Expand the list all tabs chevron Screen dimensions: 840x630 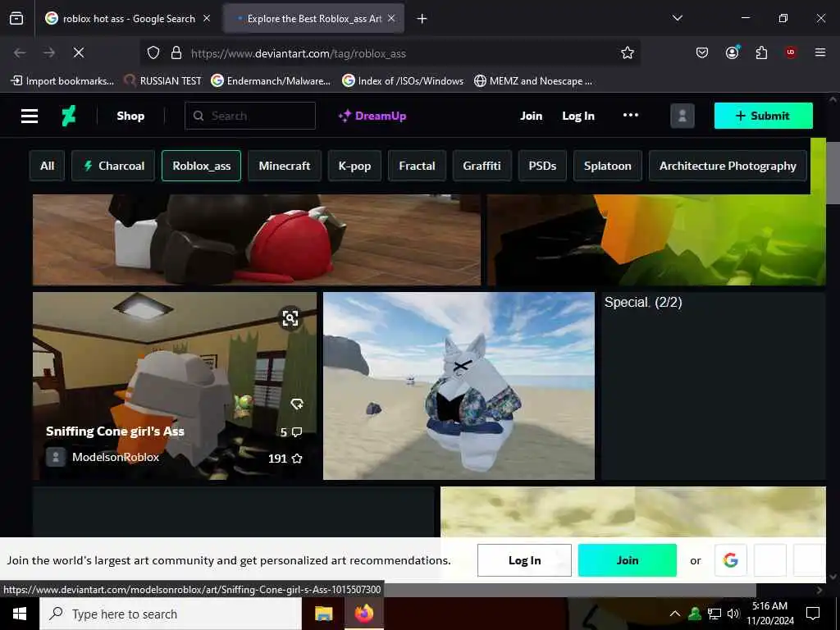677,18
